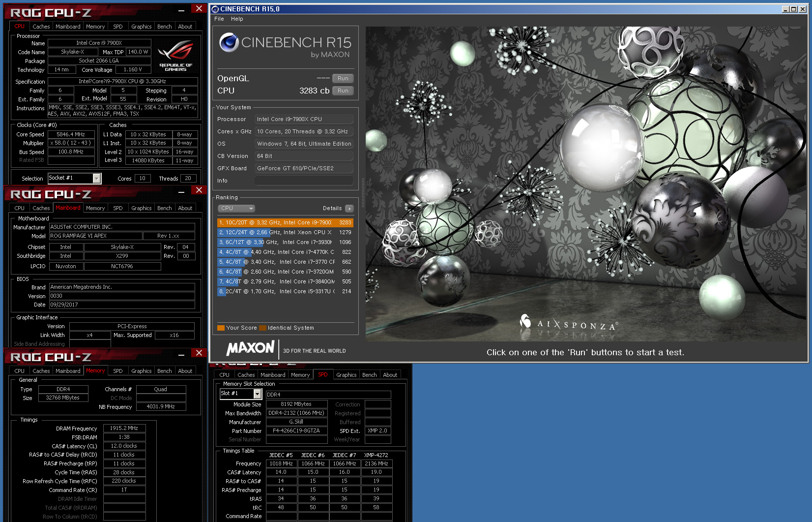Image resolution: width=812 pixels, height=522 pixels.
Task: Click the GFX Board field GeForce GT 610
Action: tap(304, 168)
